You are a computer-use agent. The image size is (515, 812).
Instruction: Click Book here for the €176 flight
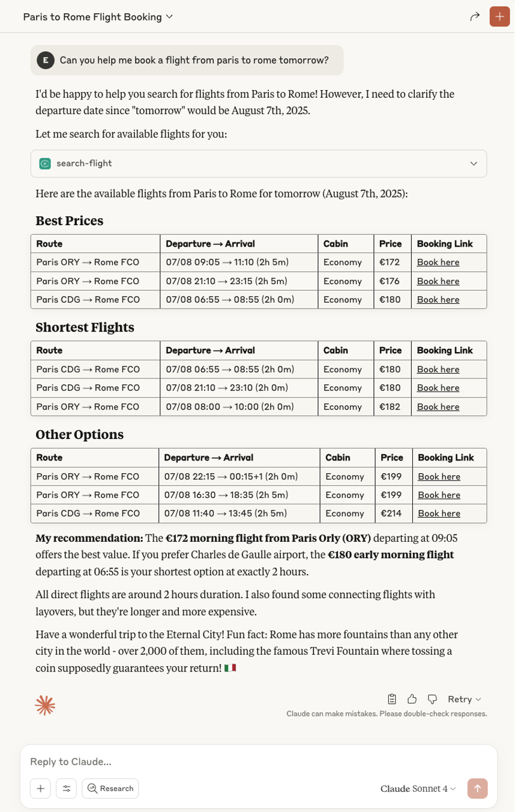pyautogui.click(x=438, y=281)
